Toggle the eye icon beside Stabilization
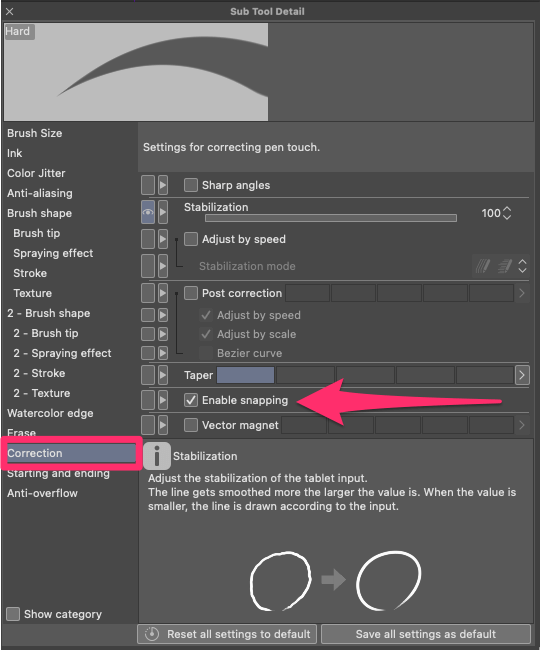The width and height of the screenshot is (540, 650). (148, 212)
